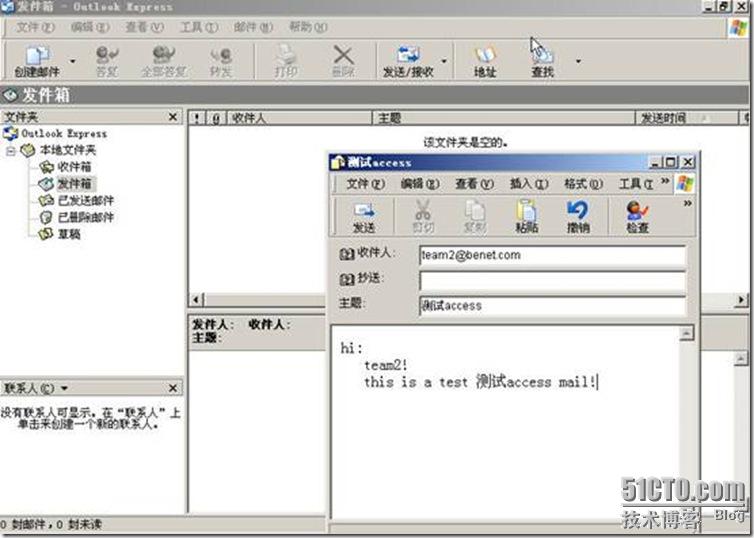
Task: Click the right arrow of message list scrollbar
Action: pyautogui.click(x=741, y=300)
